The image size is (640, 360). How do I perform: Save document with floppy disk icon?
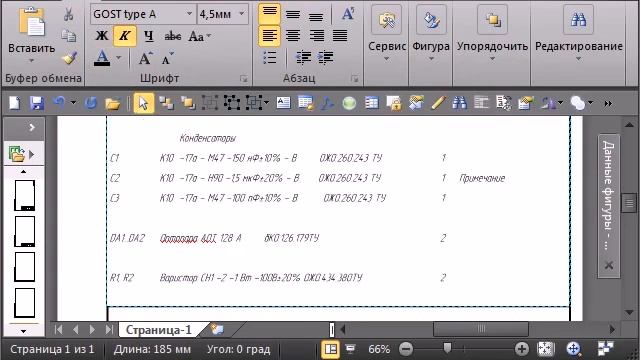(37, 103)
